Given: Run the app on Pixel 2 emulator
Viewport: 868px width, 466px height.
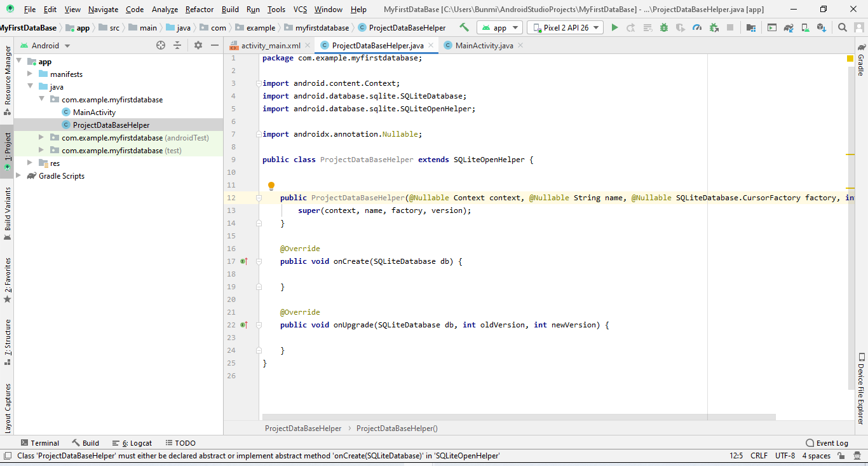Looking at the screenshot, I should [x=614, y=28].
